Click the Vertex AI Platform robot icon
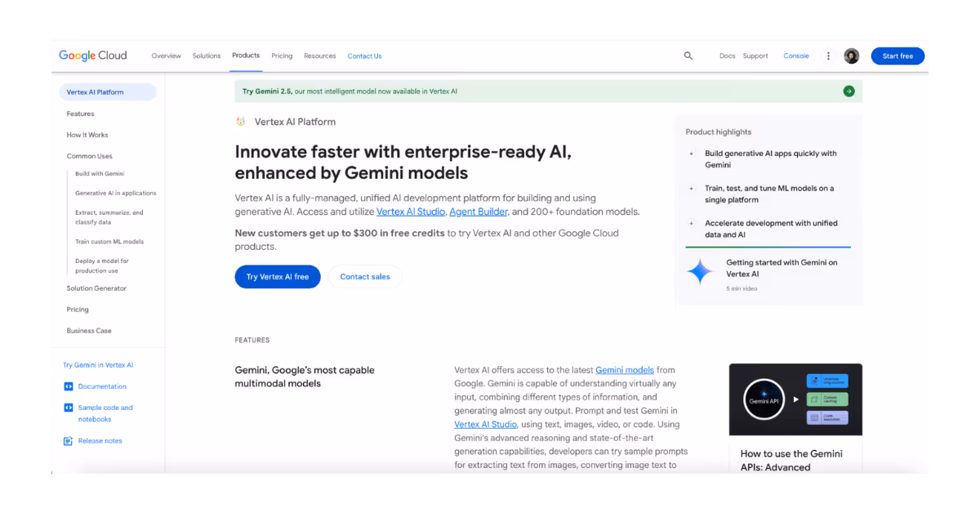The height and width of the screenshot is (513, 980). click(x=239, y=121)
